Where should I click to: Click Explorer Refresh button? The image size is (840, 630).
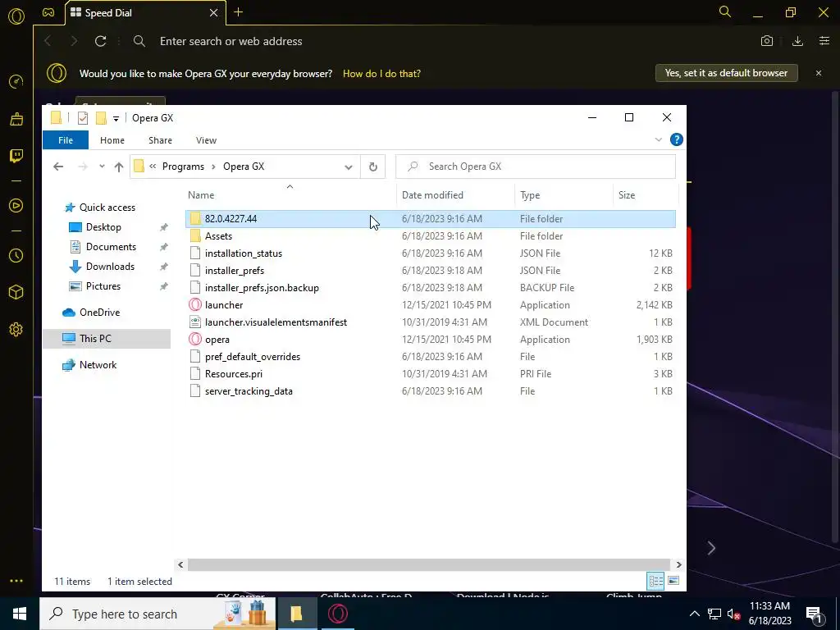click(x=373, y=167)
